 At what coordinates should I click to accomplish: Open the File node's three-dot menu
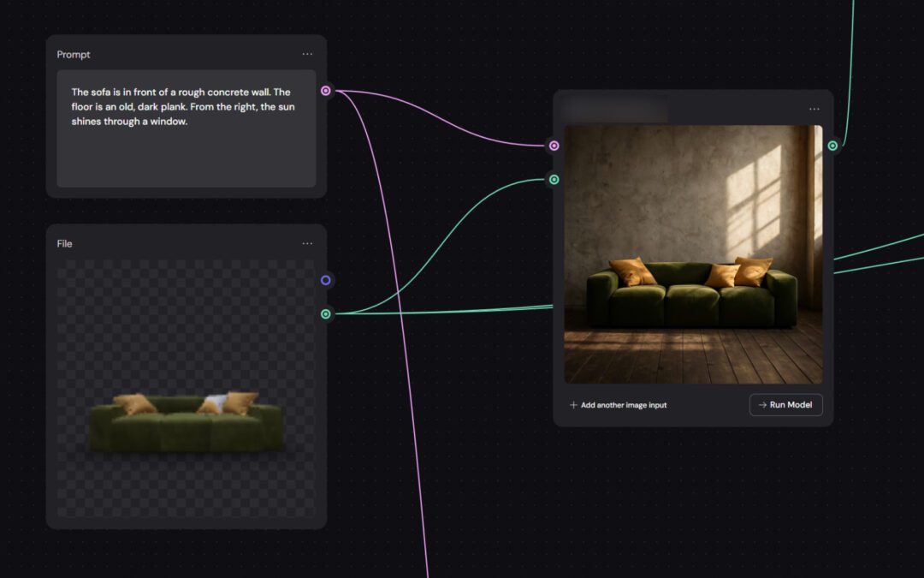pyautogui.click(x=307, y=243)
